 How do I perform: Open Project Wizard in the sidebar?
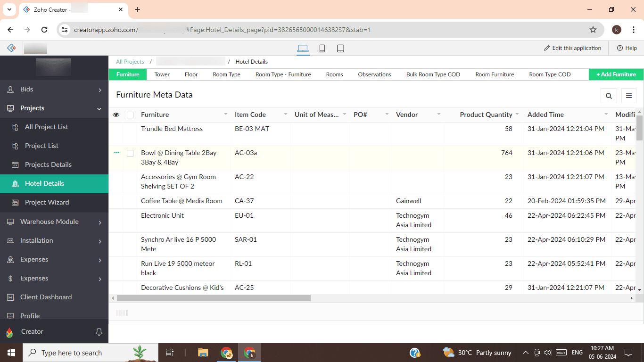(x=47, y=202)
